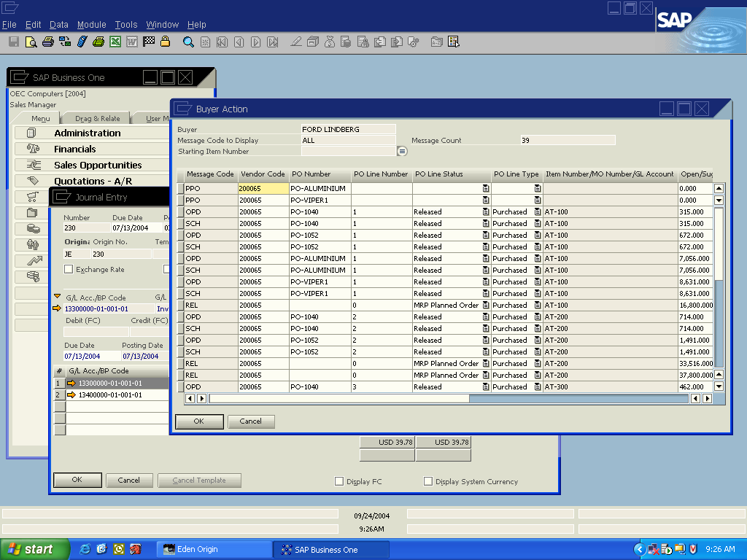Open the Edit menu
This screenshot has width=747, height=560.
click(x=33, y=25)
